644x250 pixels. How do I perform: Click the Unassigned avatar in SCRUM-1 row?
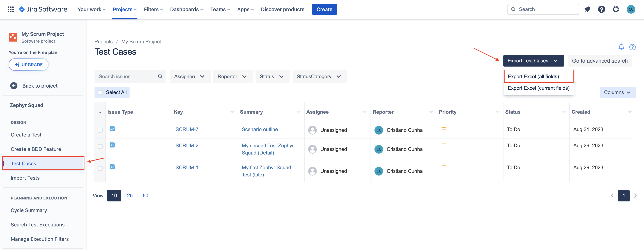point(312,171)
